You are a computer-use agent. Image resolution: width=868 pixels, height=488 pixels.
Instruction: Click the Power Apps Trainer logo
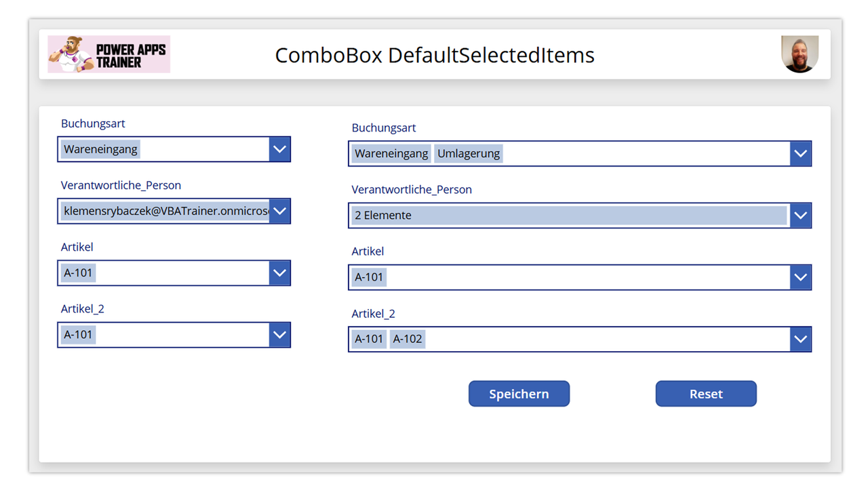click(x=108, y=54)
